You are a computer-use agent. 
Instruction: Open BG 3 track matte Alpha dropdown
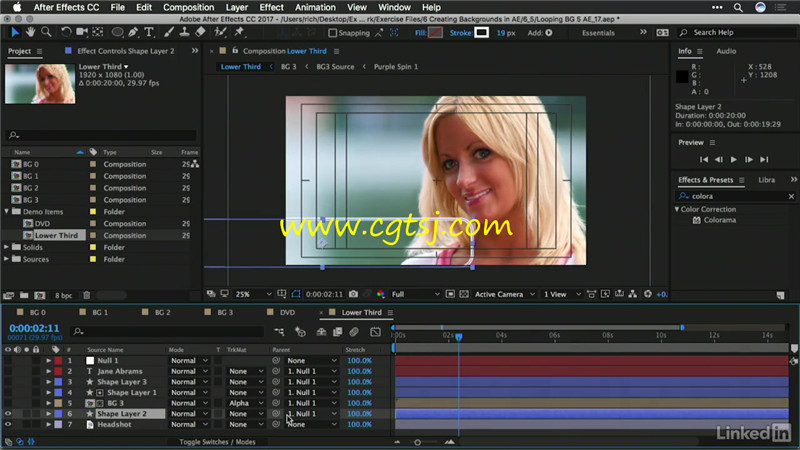pyautogui.click(x=246, y=403)
